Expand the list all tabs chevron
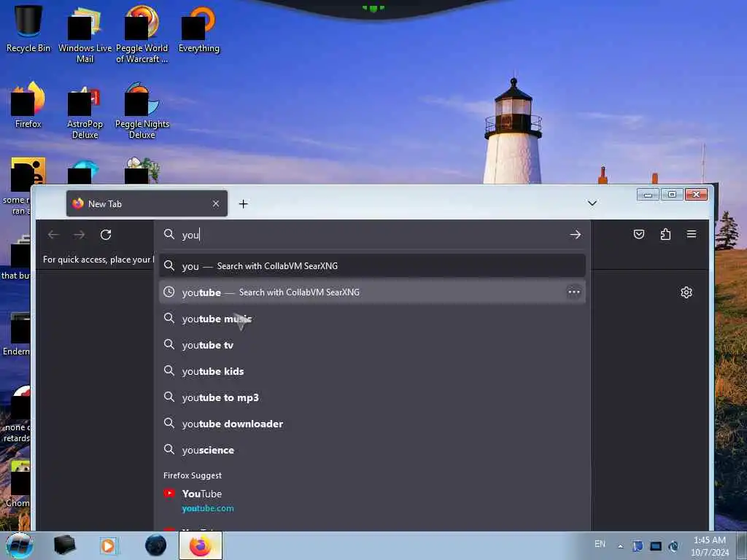 coord(592,203)
